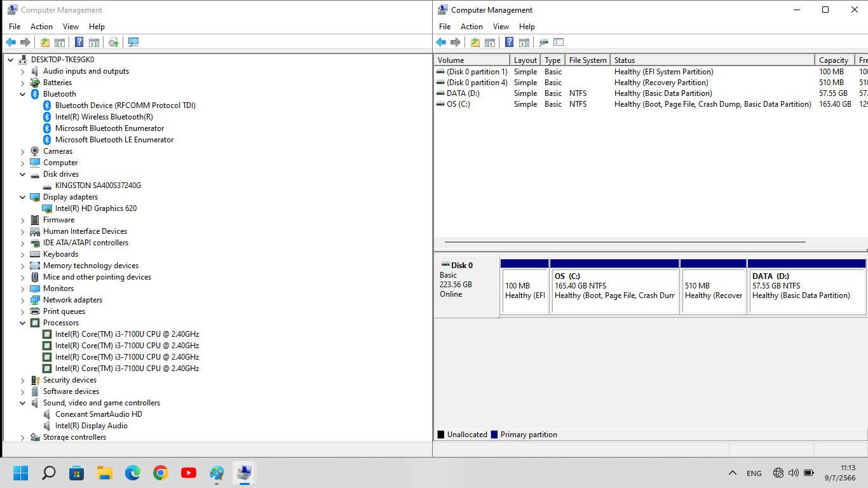Viewport: 868px width, 488px height.
Task: Select OS (C:) partition block in Disk 0
Action: point(614,286)
